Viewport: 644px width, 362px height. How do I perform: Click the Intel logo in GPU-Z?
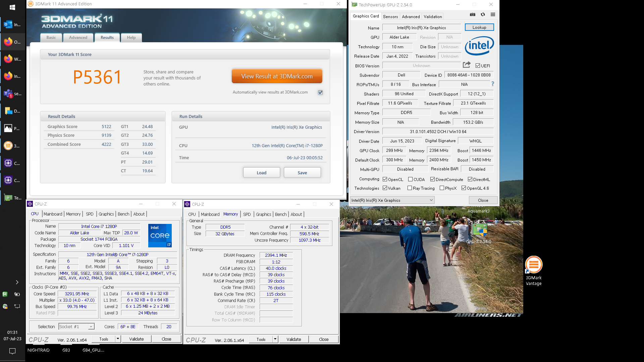tap(479, 45)
